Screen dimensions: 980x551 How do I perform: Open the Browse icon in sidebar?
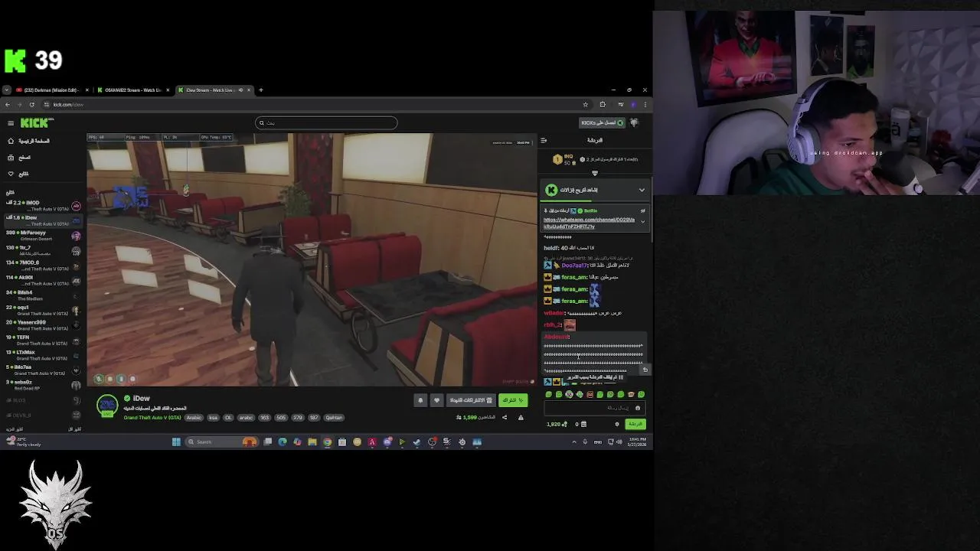[11, 158]
